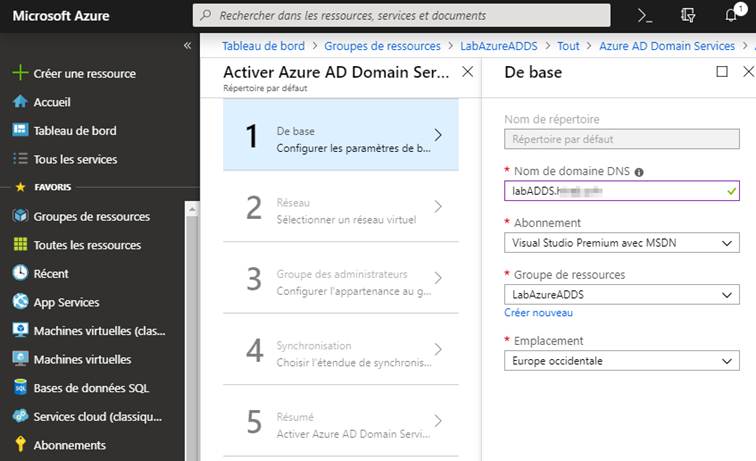
Task: Focus the resource search box
Action: [x=401, y=15]
